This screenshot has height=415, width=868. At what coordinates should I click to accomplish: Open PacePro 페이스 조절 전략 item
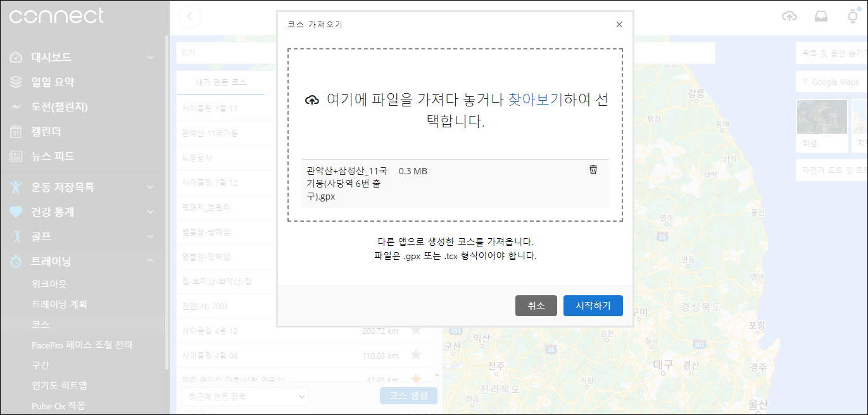pyautogui.click(x=82, y=345)
